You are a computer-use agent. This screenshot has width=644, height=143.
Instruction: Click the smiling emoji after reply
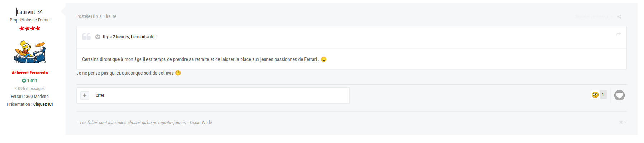(x=178, y=73)
